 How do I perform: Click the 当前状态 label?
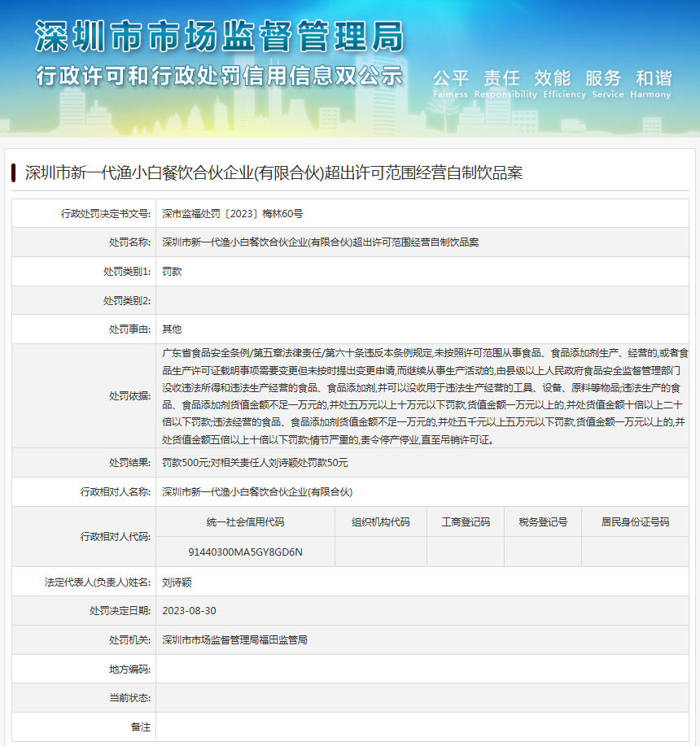click(129, 697)
